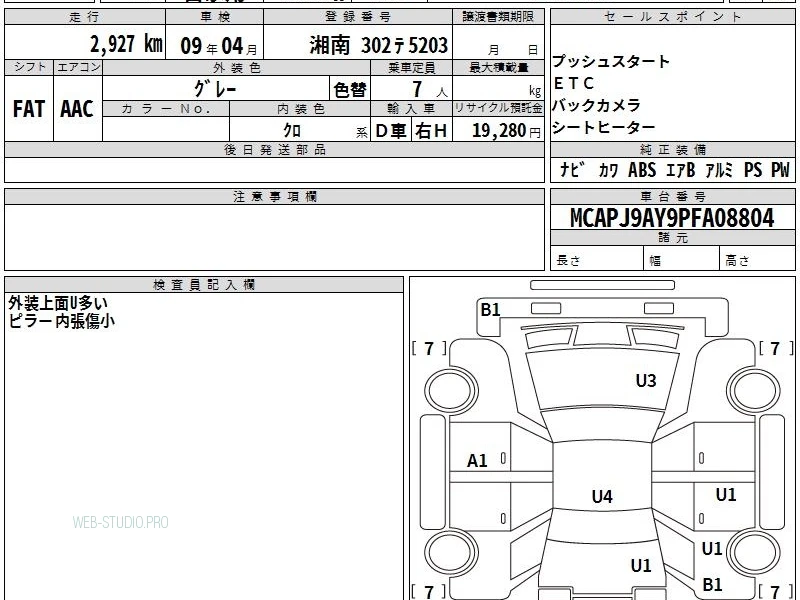Click the シフト header
Viewport: 800px width, 600px height.
pyautogui.click(x=30, y=67)
